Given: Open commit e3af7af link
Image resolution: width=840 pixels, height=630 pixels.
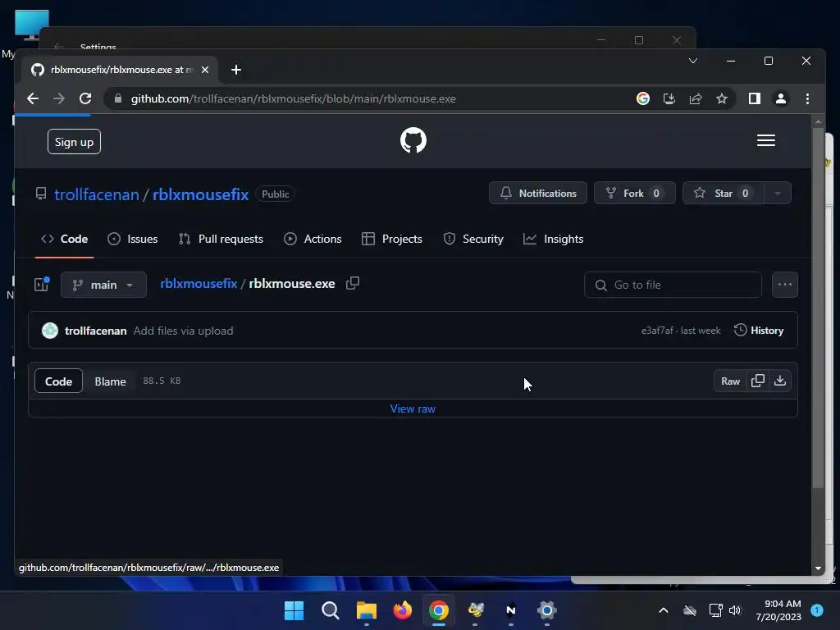Looking at the screenshot, I should click(x=657, y=331).
